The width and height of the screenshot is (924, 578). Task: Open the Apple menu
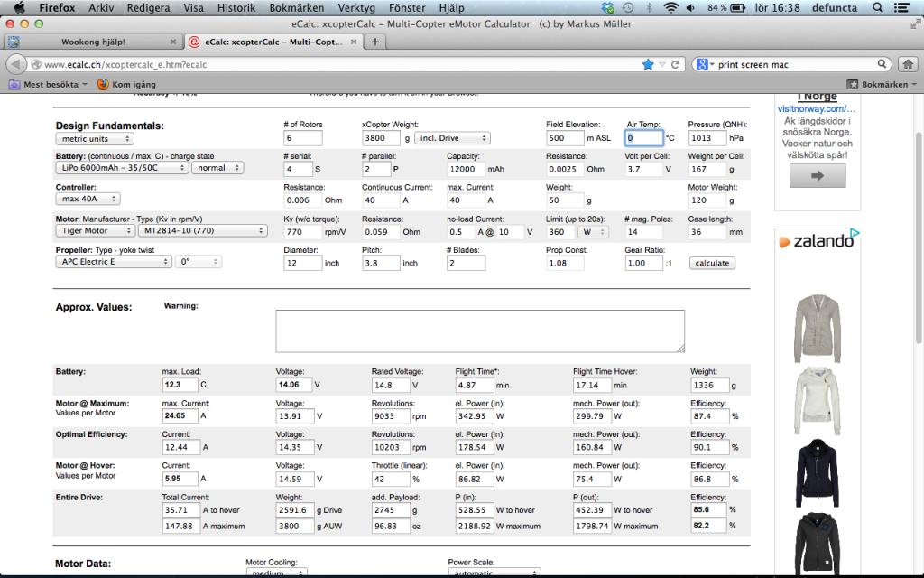click(x=20, y=7)
